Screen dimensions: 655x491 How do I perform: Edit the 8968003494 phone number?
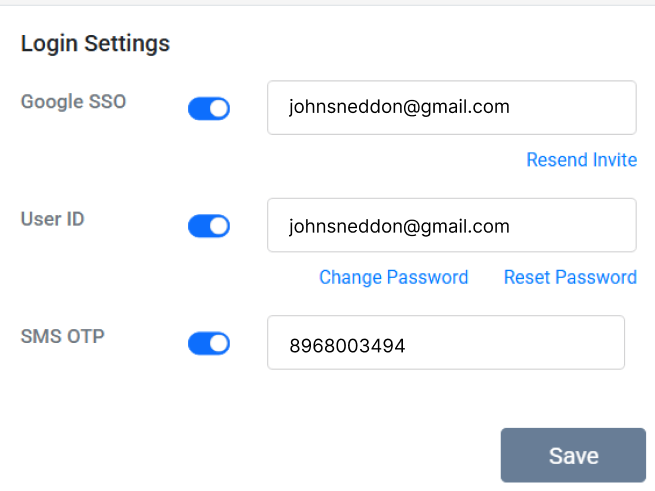[347, 345]
